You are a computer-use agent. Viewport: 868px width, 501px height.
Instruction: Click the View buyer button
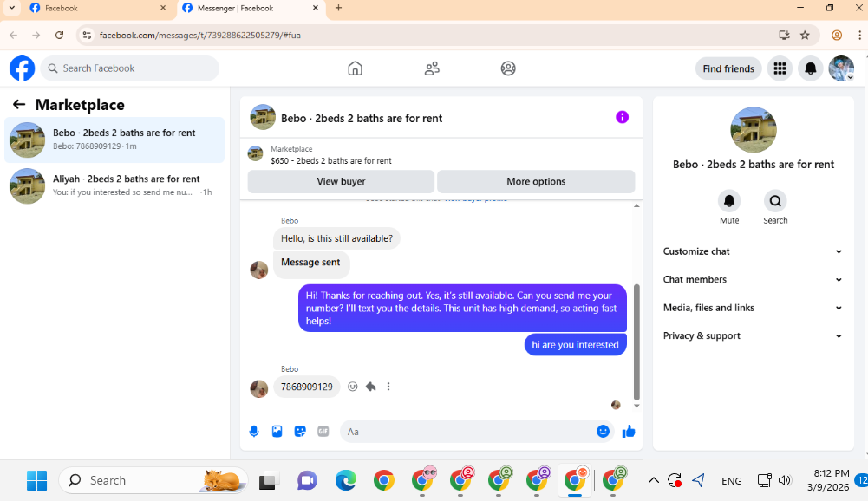(341, 181)
